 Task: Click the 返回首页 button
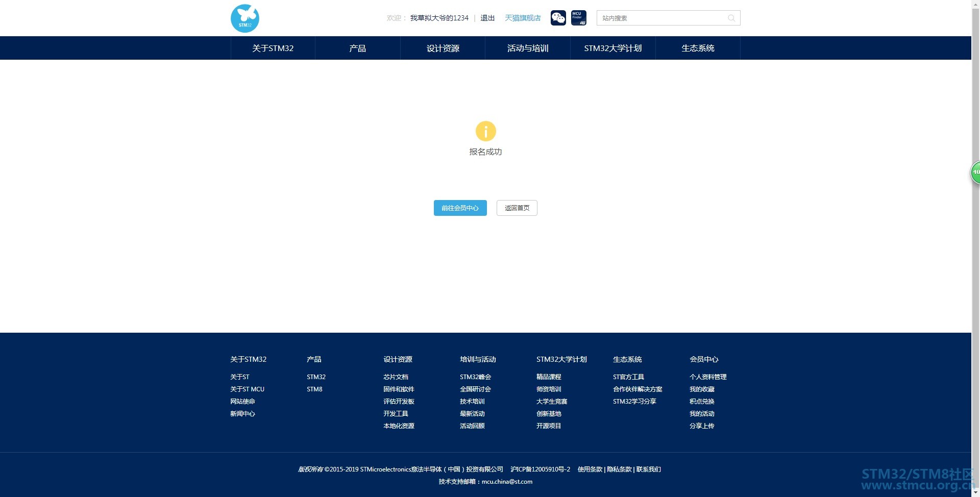click(517, 208)
